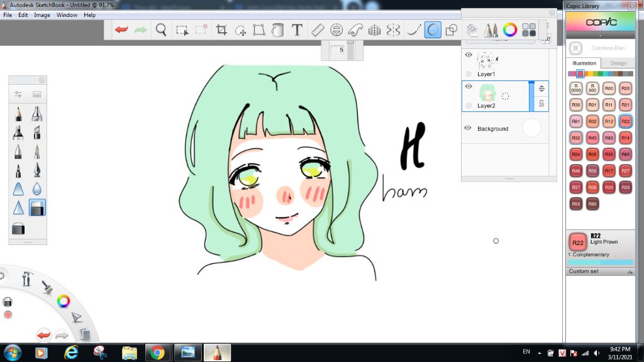Open the Brush Palette from toolbar
This screenshot has height=362, width=644.
pyautogui.click(x=491, y=30)
